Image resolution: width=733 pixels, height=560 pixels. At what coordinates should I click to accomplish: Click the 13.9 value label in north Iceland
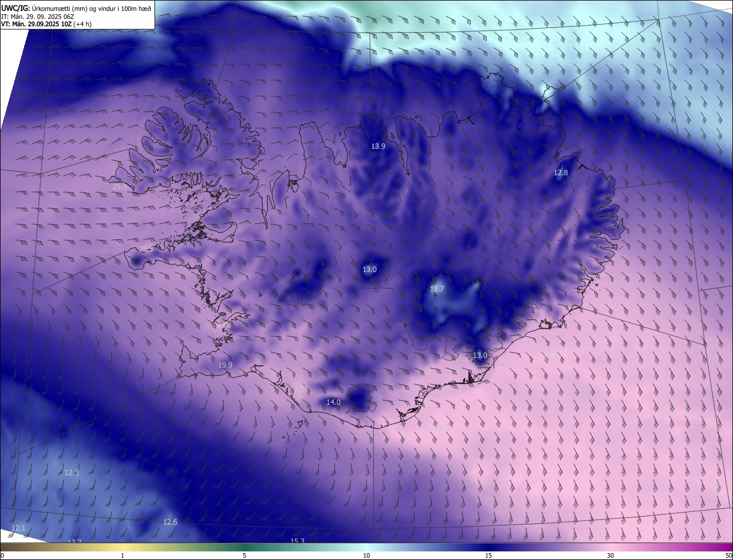[x=378, y=146]
